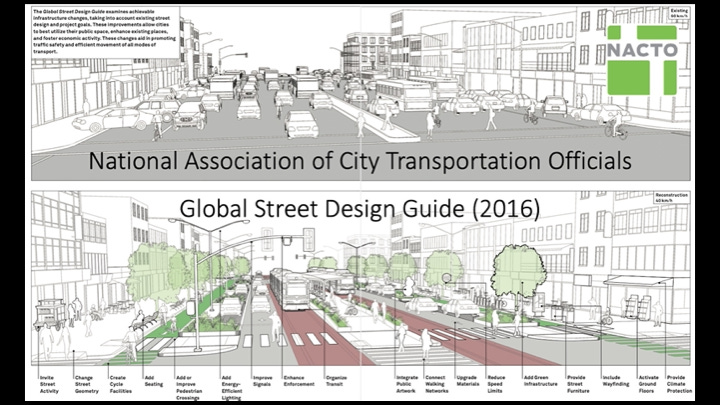Click the 'Include Wayfinding' label
The width and height of the screenshot is (720, 405).
click(616, 381)
